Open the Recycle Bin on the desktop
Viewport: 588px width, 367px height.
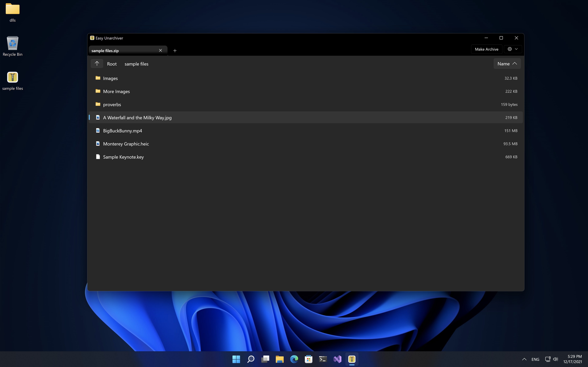point(12,44)
